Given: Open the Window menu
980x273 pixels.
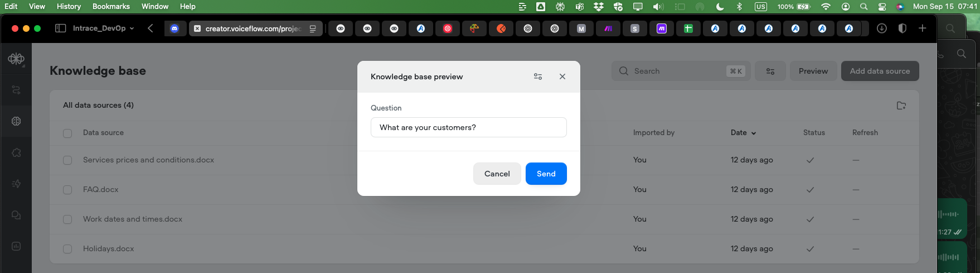Looking at the screenshot, I should tap(155, 6).
